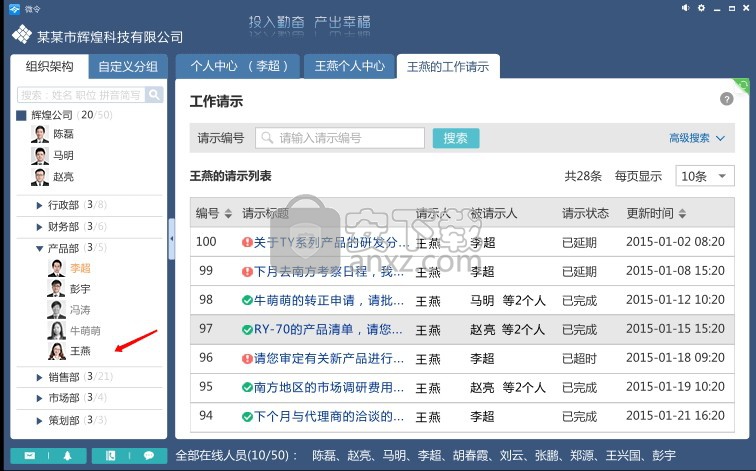The height and width of the screenshot is (471, 756).
Task: Select 彭宇 name in the organization tree
Action: tap(80, 289)
